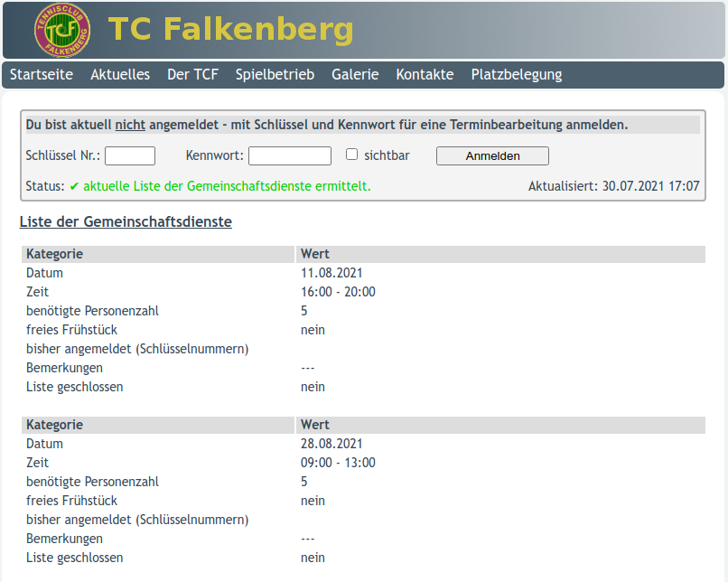Focus the Schlüssel Nr. input field
Screen dimensions: 728x582
(x=130, y=156)
